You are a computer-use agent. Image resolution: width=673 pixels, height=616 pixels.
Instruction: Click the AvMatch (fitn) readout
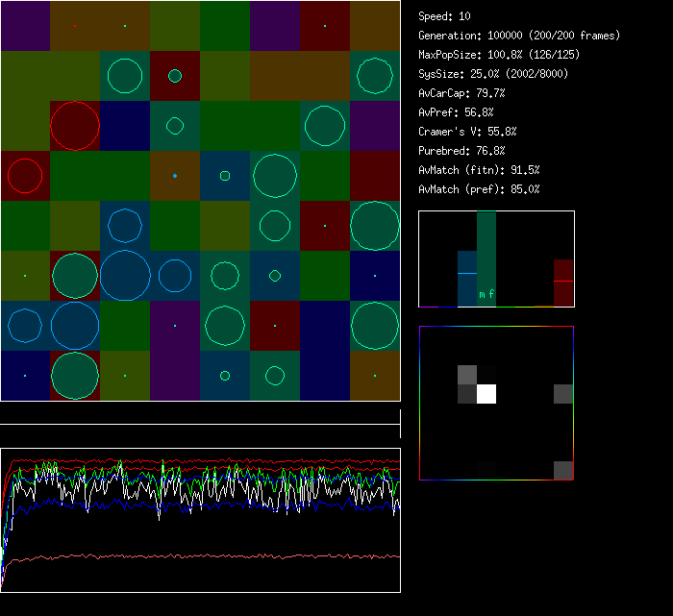click(479, 170)
